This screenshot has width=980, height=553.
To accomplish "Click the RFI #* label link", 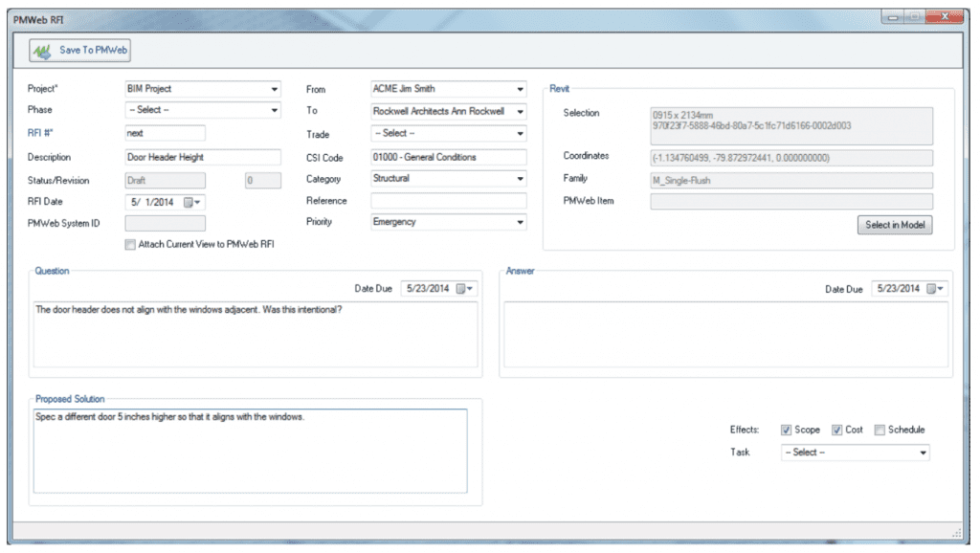I will [40, 133].
